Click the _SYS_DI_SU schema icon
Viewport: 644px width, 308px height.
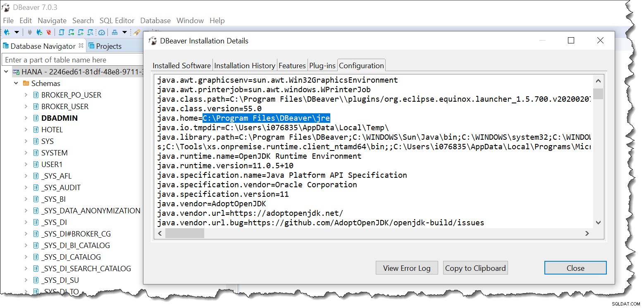(x=36, y=280)
